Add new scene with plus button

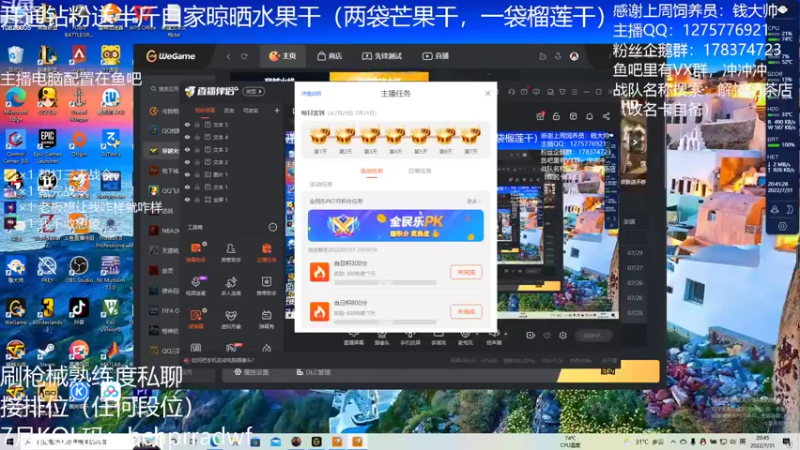click(x=277, y=110)
